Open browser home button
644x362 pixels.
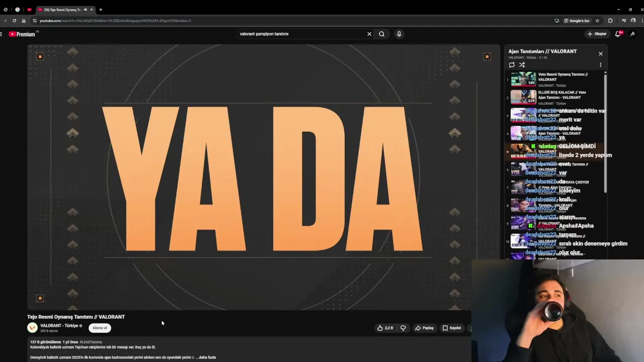click(23, 21)
